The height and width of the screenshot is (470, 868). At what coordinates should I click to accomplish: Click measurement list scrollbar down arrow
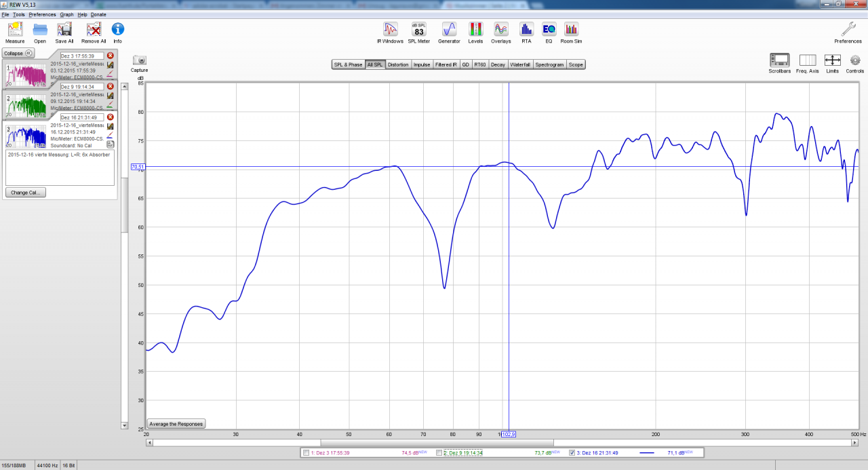pyautogui.click(x=124, y=425)
